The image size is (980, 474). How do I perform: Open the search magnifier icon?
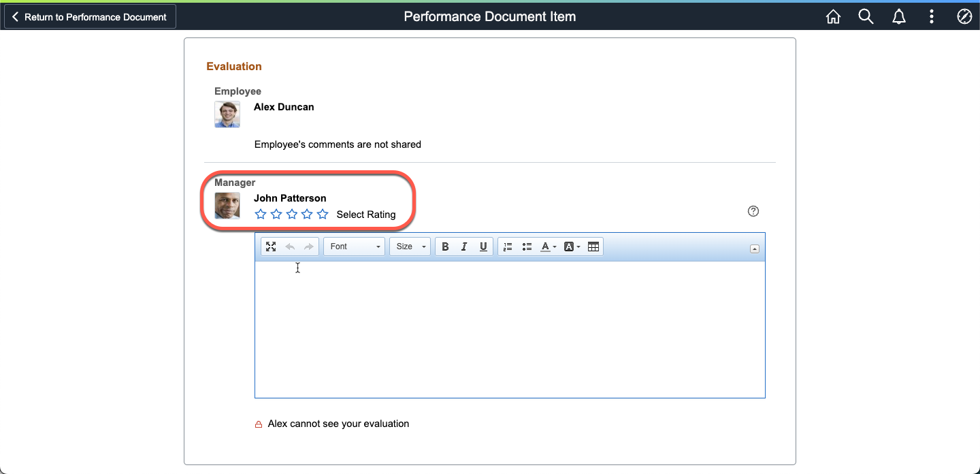[x=866, y=17]
